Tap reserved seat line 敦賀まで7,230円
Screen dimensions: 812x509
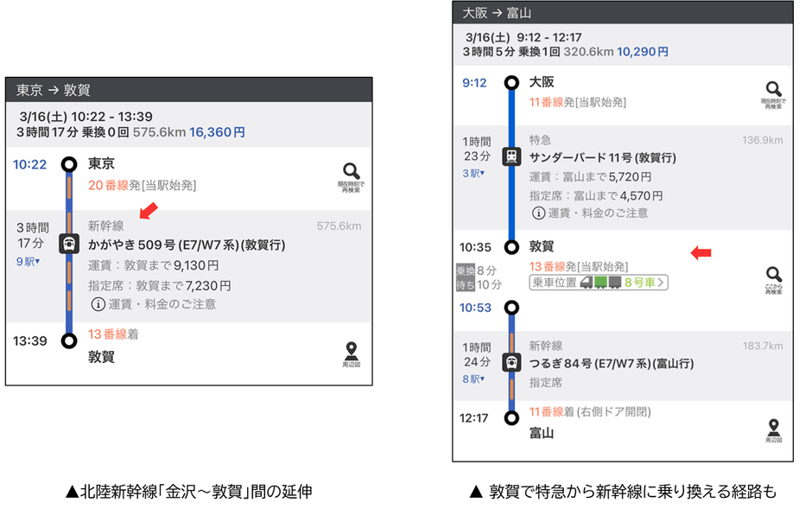click(x=160, y=285)
